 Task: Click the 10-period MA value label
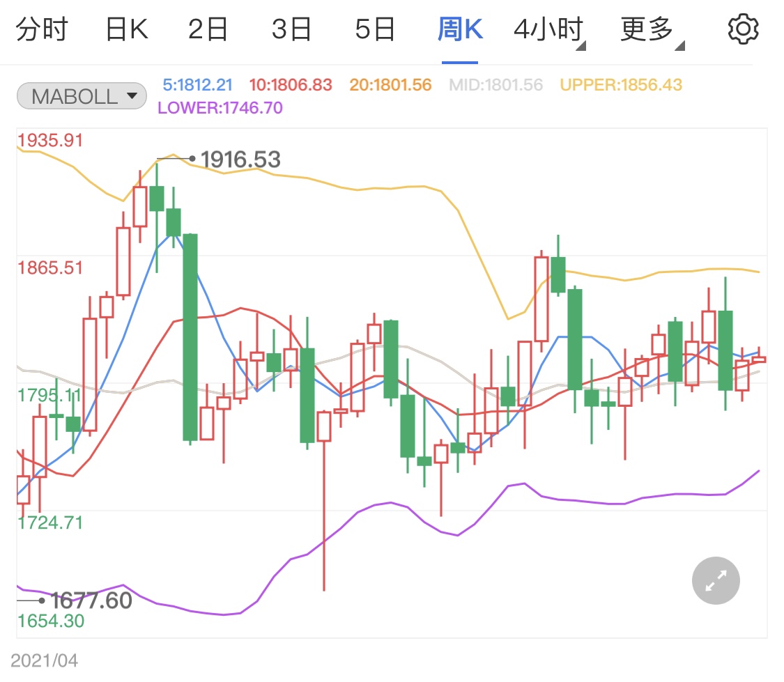coord(290,85)
